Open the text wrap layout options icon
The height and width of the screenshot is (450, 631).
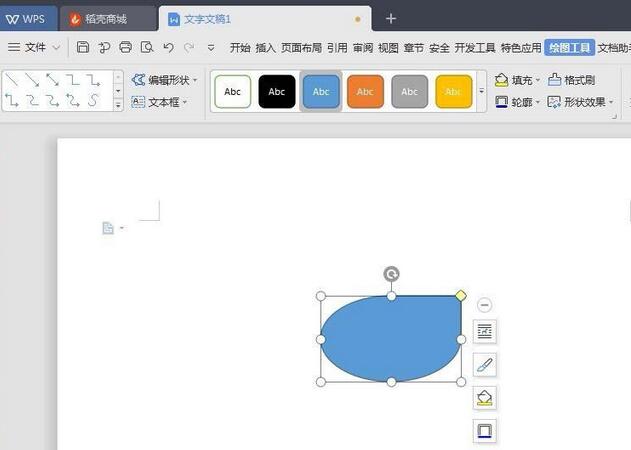coord(485,332)
